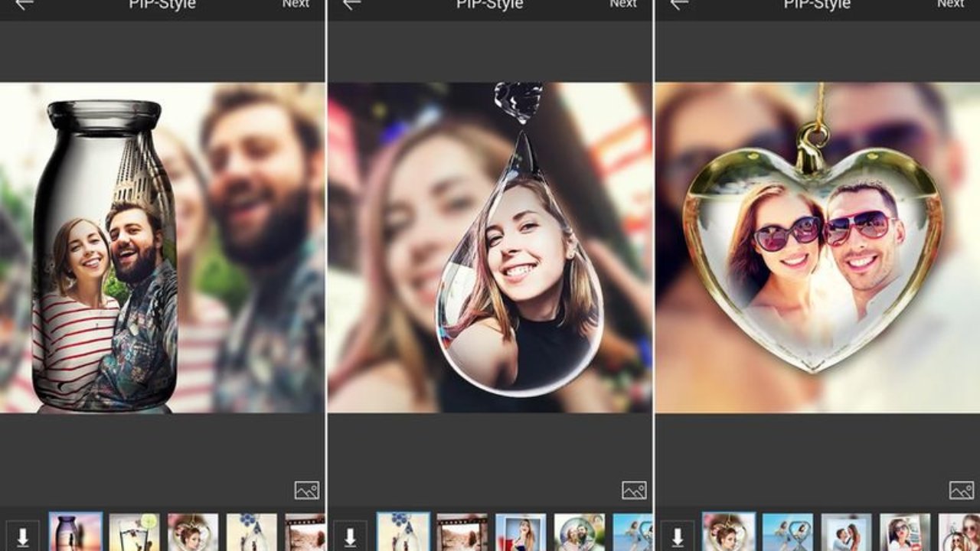Pick the highlighted heart pendant thumbnail in right strip
Image resolution: width=980 pixels, height=551 pixels.
[x=729, y=533]
